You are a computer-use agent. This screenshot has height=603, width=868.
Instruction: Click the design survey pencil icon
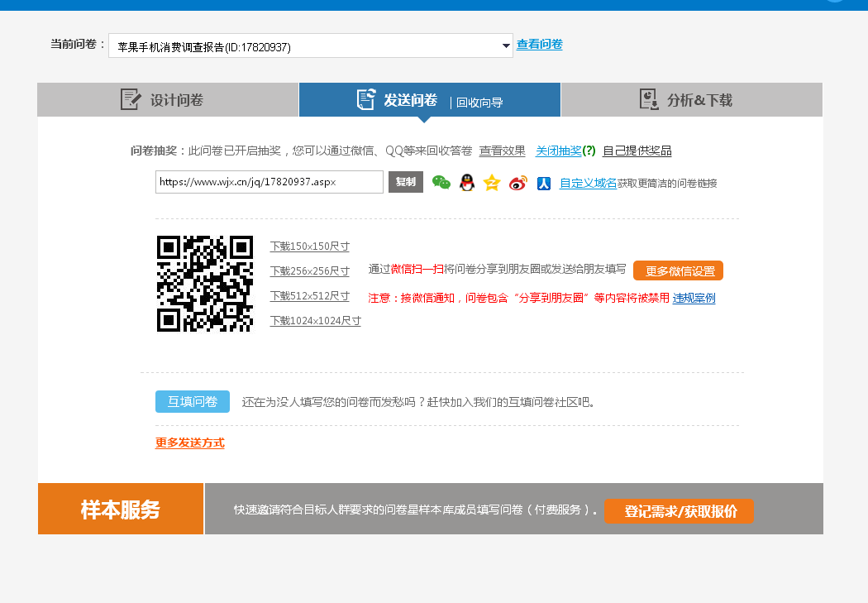tap(131, 99)
